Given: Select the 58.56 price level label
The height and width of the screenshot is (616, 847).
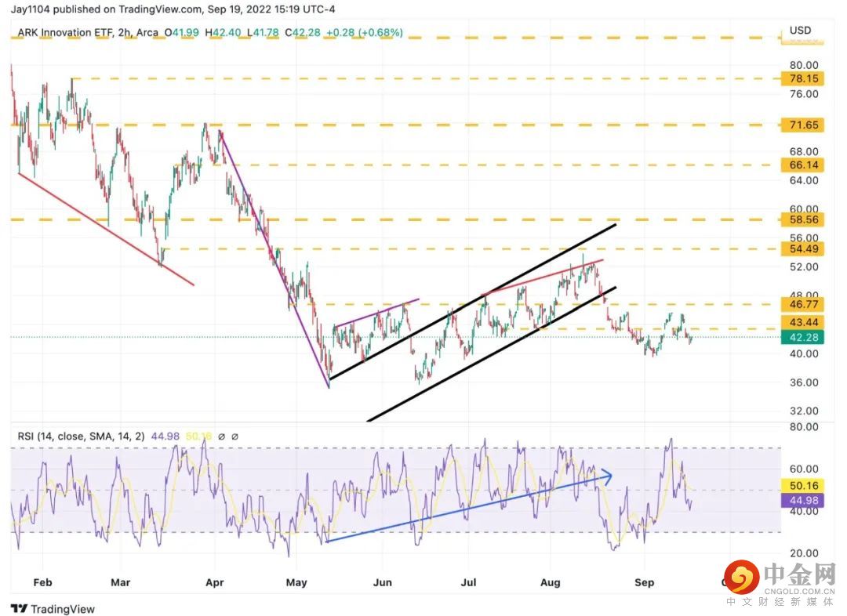Looking at the screenshot, I should point(803,219).
